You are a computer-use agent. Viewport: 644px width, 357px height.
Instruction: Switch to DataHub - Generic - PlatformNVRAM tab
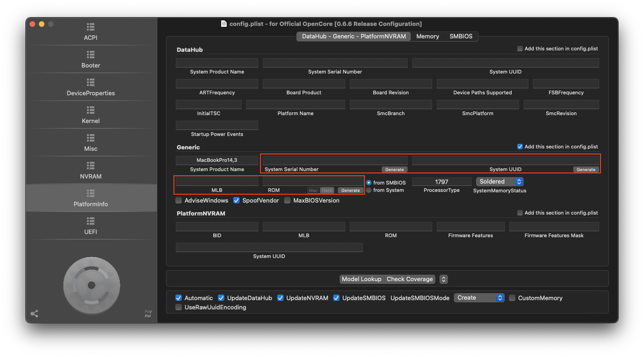pos(354,36)
